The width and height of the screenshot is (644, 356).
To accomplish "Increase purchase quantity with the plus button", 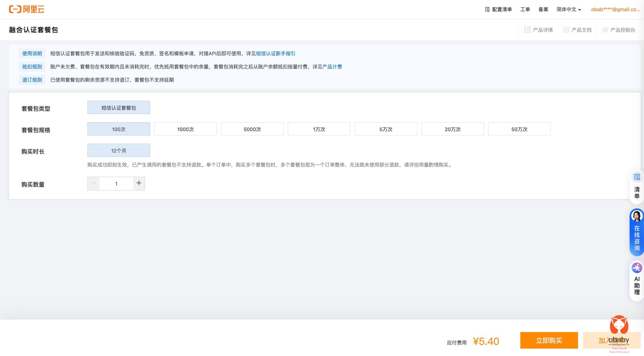I will [x=139, y=183].
